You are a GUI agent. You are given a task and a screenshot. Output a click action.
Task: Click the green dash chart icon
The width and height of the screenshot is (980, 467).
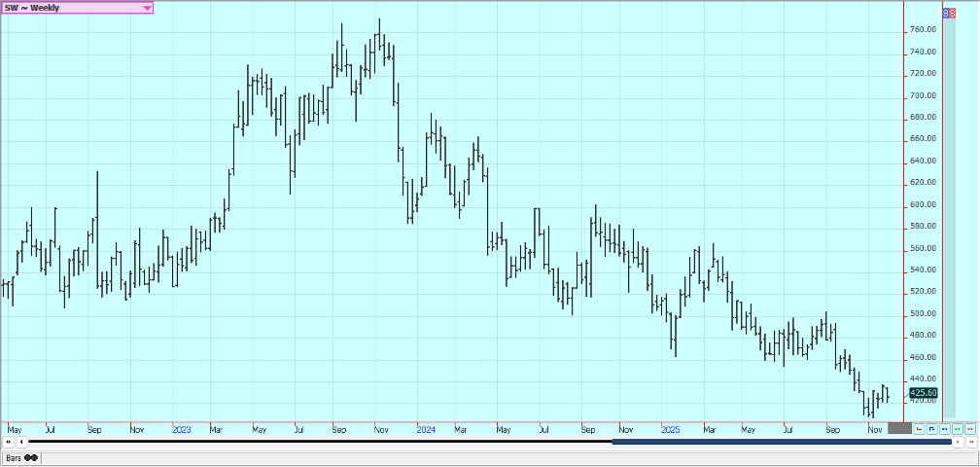click(x=957, y=428)
